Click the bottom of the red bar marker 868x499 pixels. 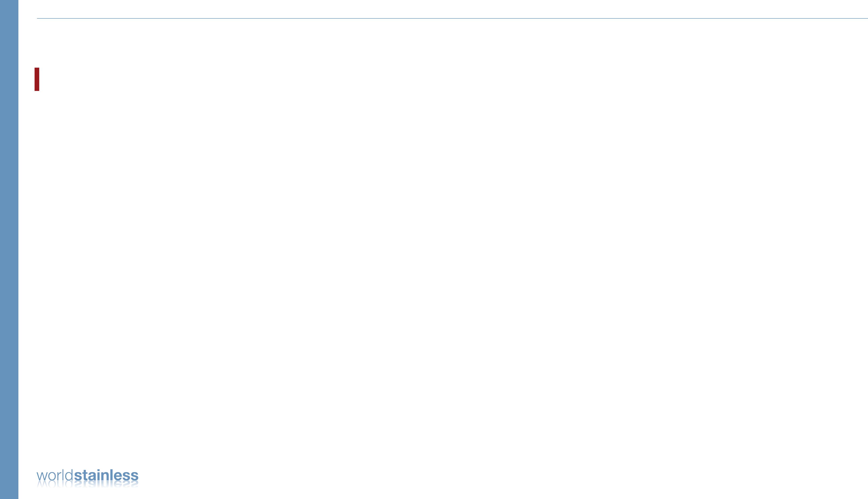37,89
